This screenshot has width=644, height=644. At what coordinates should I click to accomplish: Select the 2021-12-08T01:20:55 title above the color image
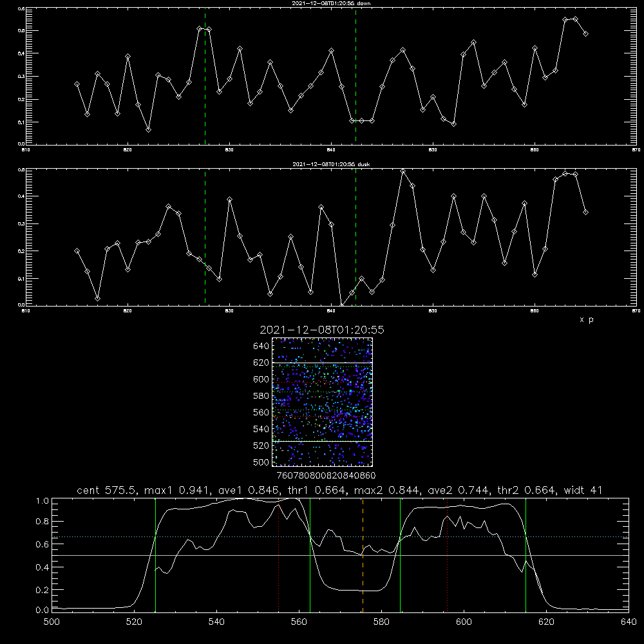(322, 330)
